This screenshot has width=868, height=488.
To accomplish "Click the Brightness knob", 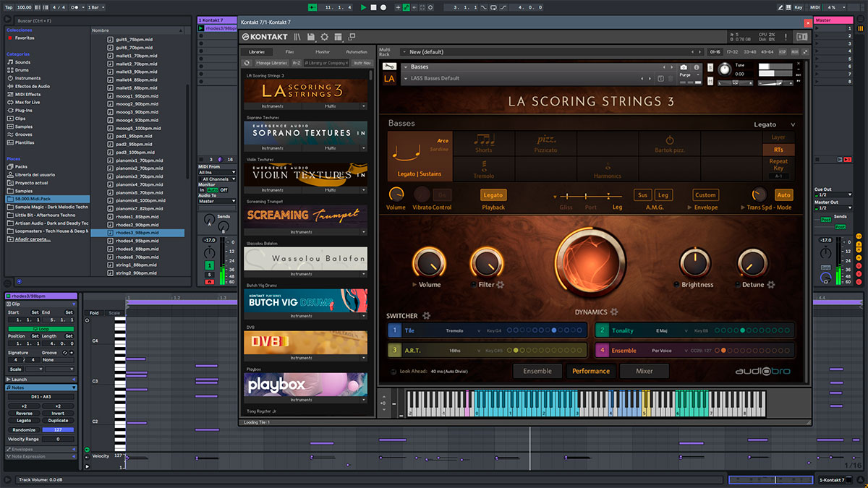I will [694, 262].
